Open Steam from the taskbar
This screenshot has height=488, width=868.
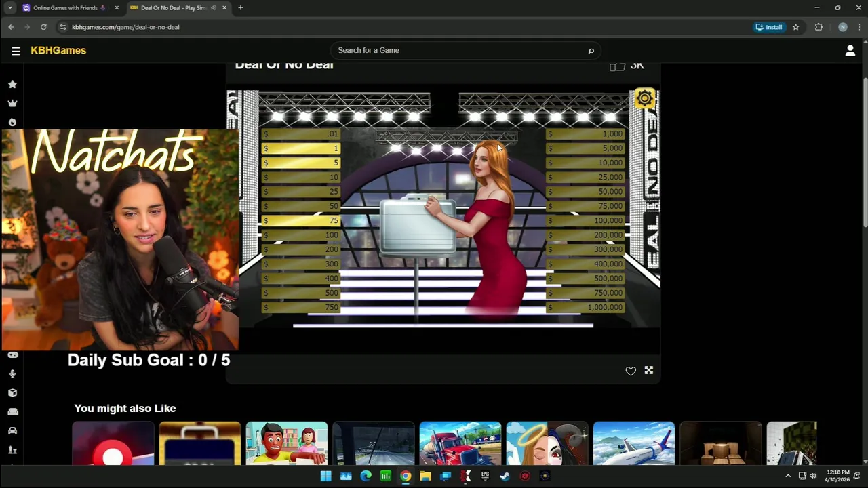click(x=505, y=476)
